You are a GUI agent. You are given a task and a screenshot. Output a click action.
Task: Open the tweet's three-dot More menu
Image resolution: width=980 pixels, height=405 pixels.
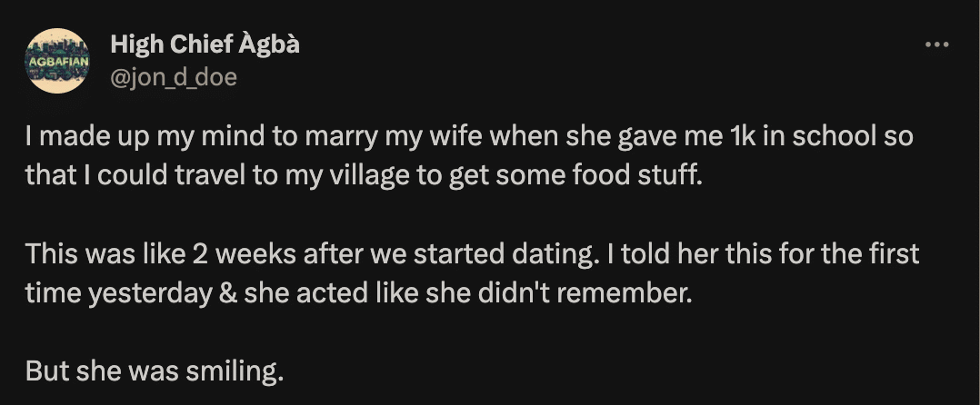coord(936,44)
